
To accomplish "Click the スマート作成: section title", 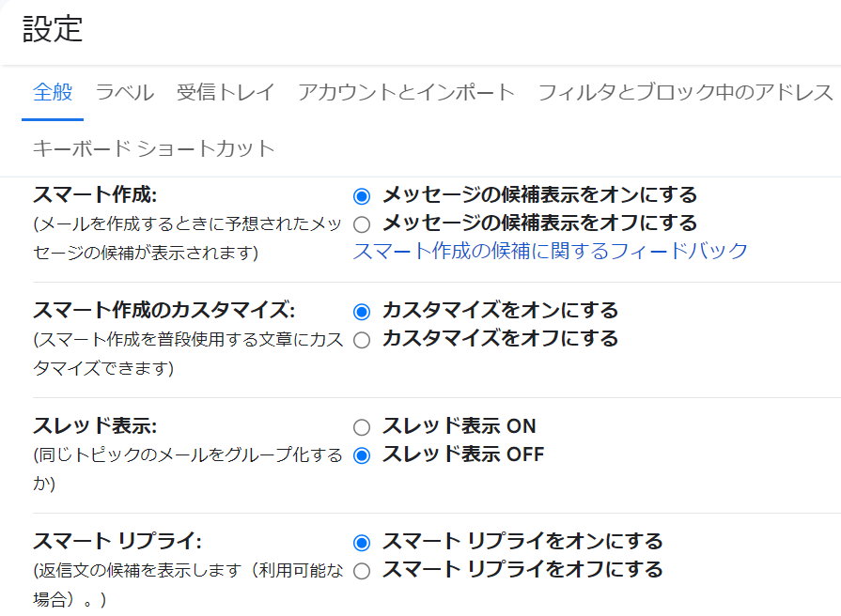I will pyautogui.click(x=94, y=194).
